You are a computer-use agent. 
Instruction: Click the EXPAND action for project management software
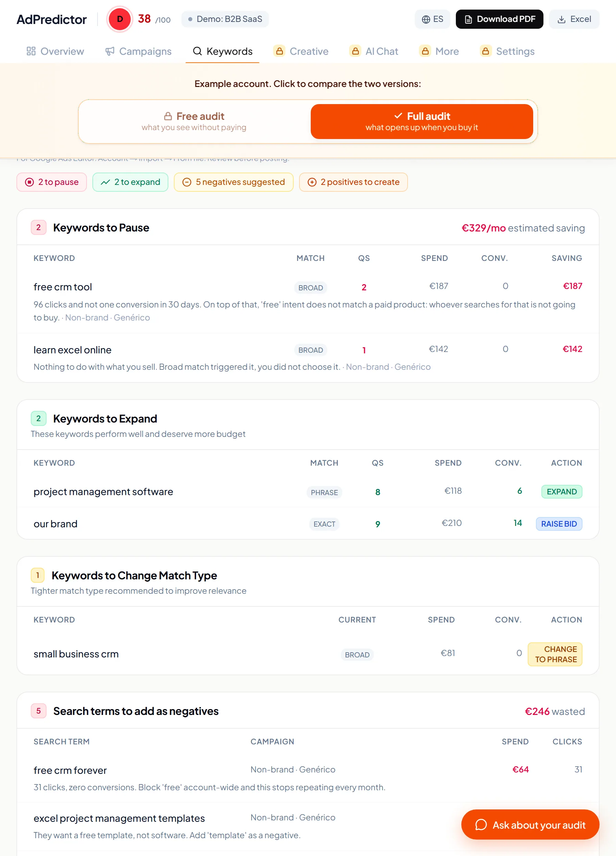(562, 491)
